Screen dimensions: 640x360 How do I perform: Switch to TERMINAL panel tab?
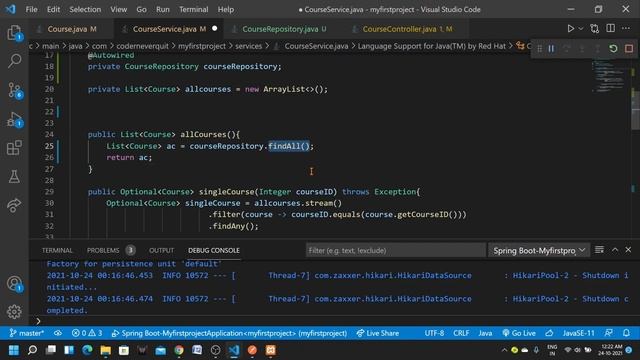[x=57, y=250]
